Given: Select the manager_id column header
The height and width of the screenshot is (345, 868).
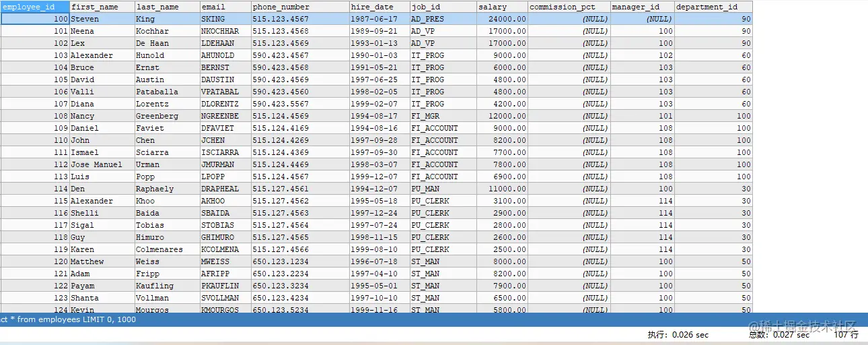Looking at the screenshot, I should pyautogui.click(x=642, y=7).
